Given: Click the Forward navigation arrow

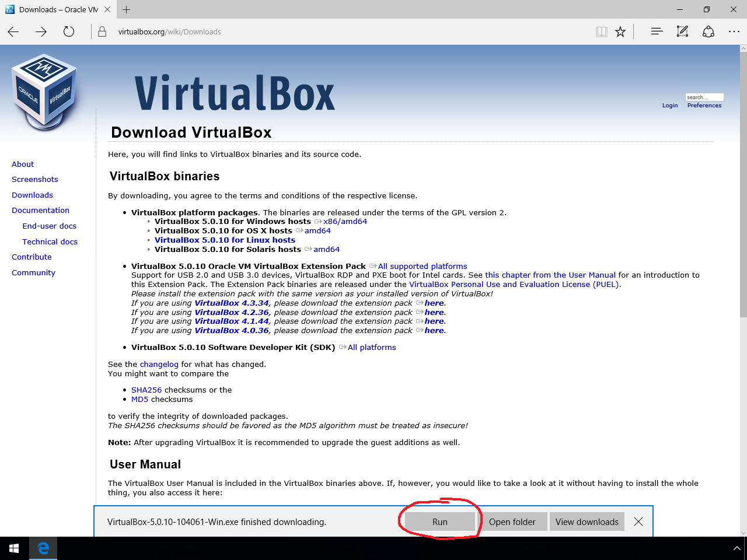Looking at the screenshot, I should [x=41, y=32].
